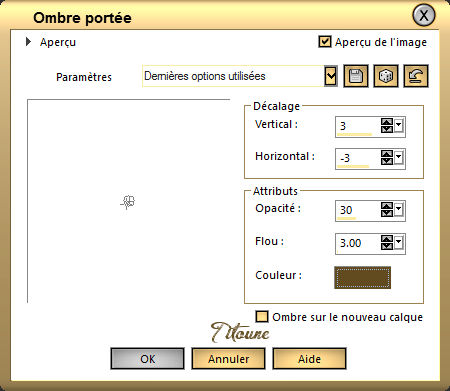Viewport: 450px width, 391px height.
Task: Open the Opacité value slider dropdown
Action: [399, 210]
